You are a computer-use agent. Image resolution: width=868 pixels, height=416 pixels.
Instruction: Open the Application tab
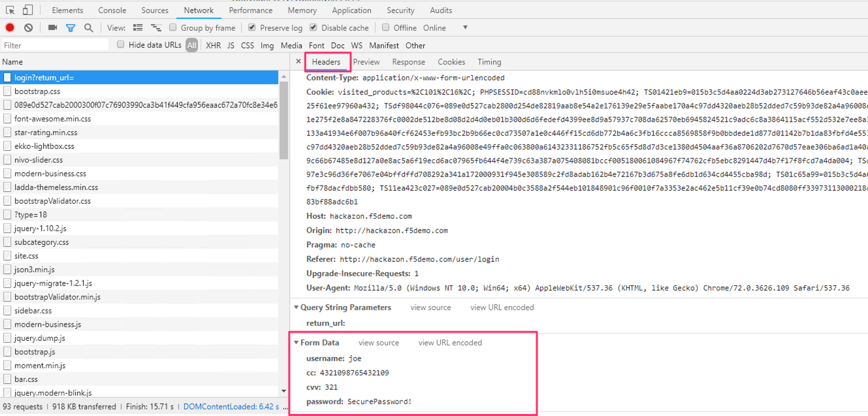pos(351,10)
